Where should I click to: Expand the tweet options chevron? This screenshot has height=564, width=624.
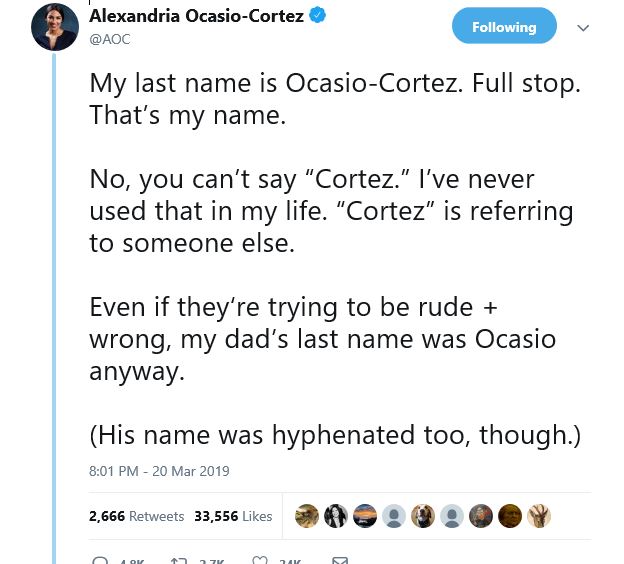[x=583, y=28]
